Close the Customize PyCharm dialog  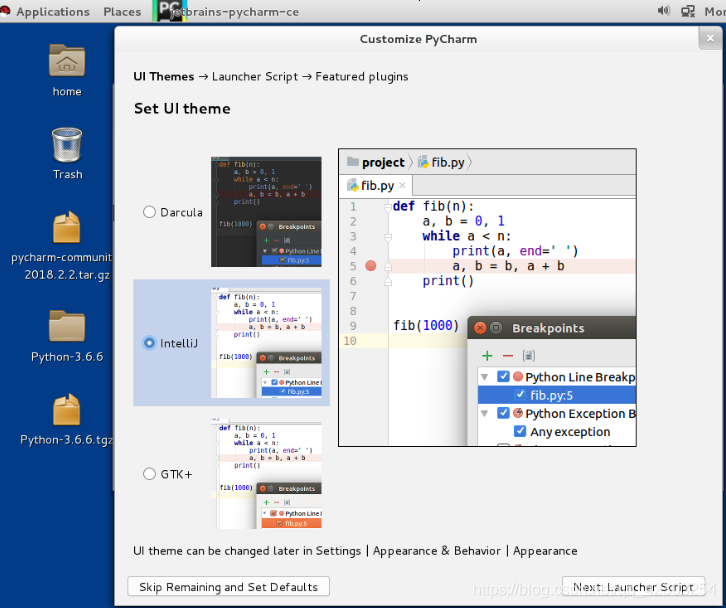tap(710, 38)
